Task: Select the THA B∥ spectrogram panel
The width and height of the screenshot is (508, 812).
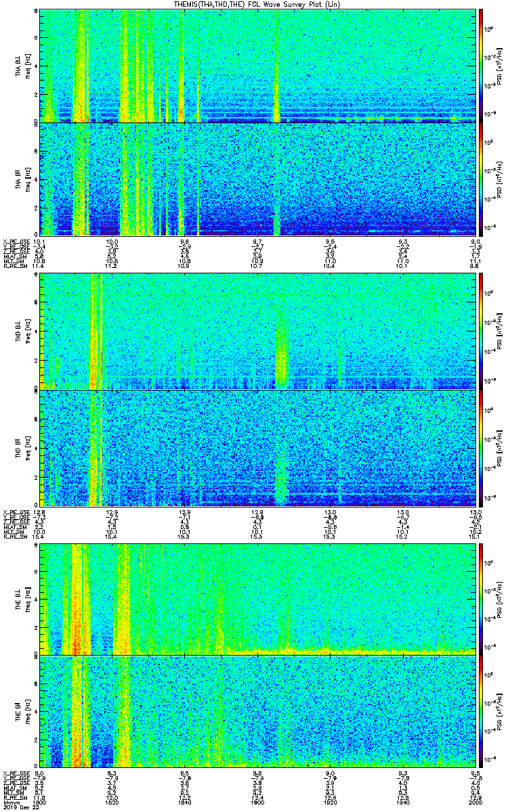Action: 259,179
